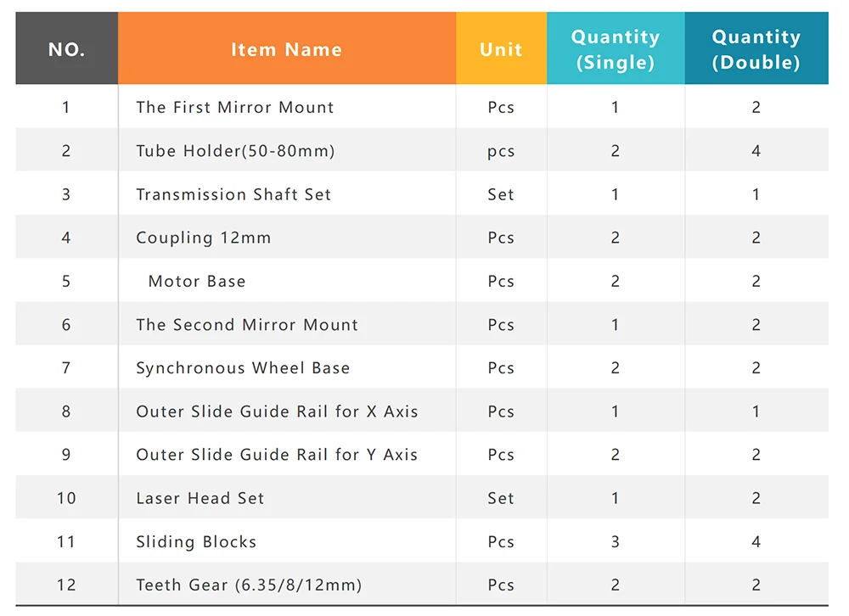This screenshot has width=849, height=616.
Task: Select The First Mirror Mount item
Action: [x=235, y=107]
